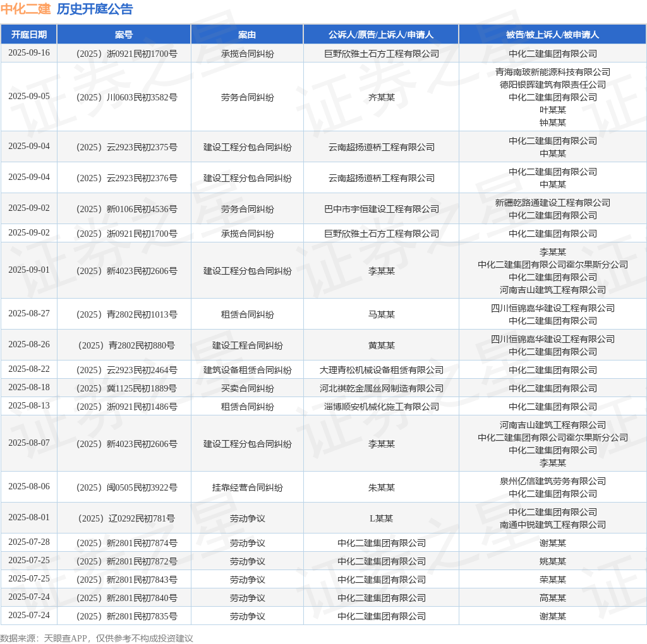Click case number 冀1125民初1889号
Screen dimensions: 647x644
click(126, 388)
